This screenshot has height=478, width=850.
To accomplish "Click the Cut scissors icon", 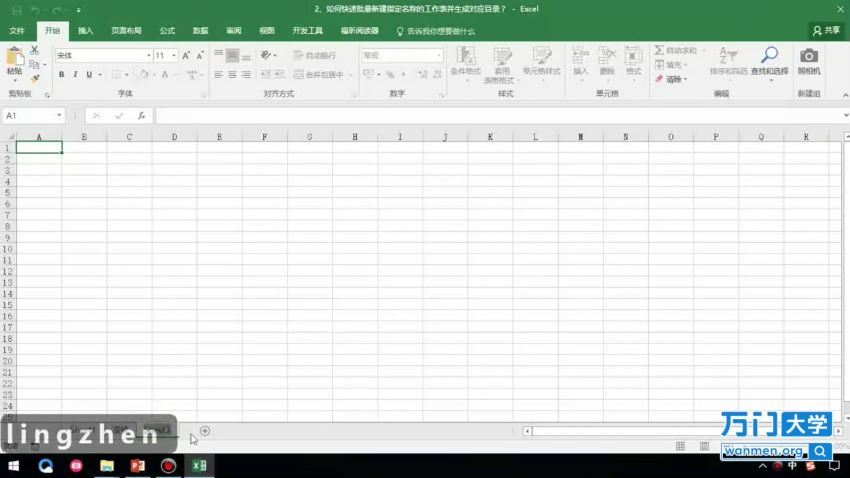I will point(35,50).
